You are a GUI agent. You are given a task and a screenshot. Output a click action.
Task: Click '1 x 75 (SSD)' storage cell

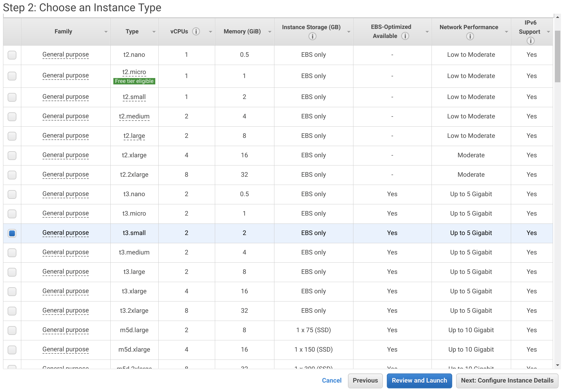point(314,330)
